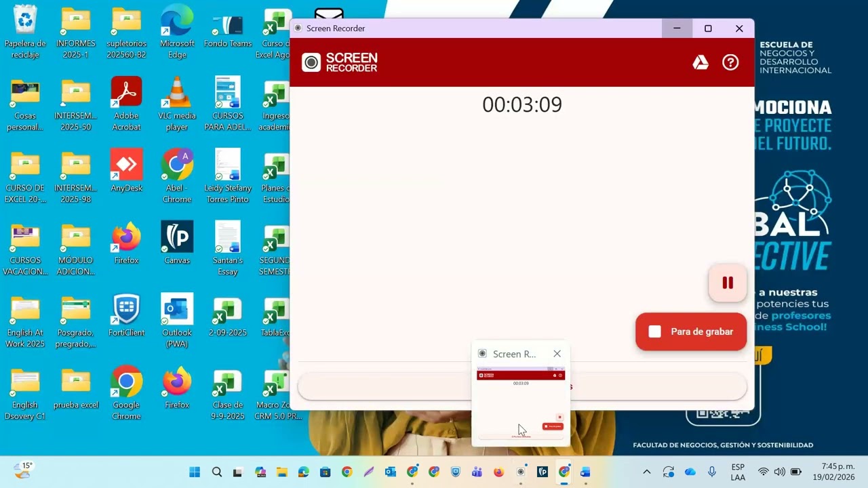868x488 pixels.
Task: Select the CURSOS PARA ADEL document
Action: 228,104
